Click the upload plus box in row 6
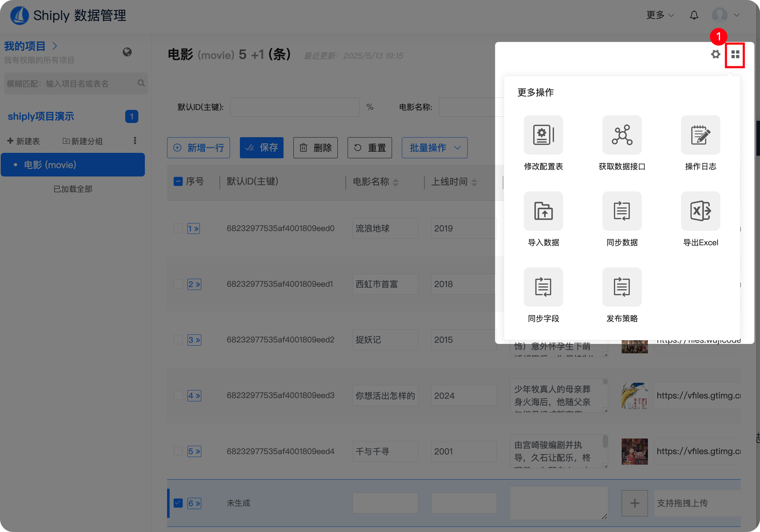This screenshot has width=760, height=532. click(634, 503)
